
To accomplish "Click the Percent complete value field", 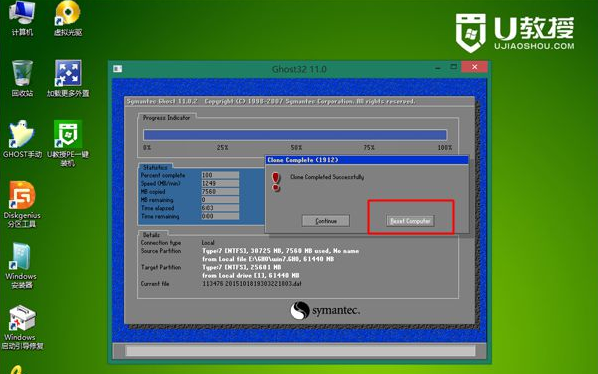I will [220, 175].
